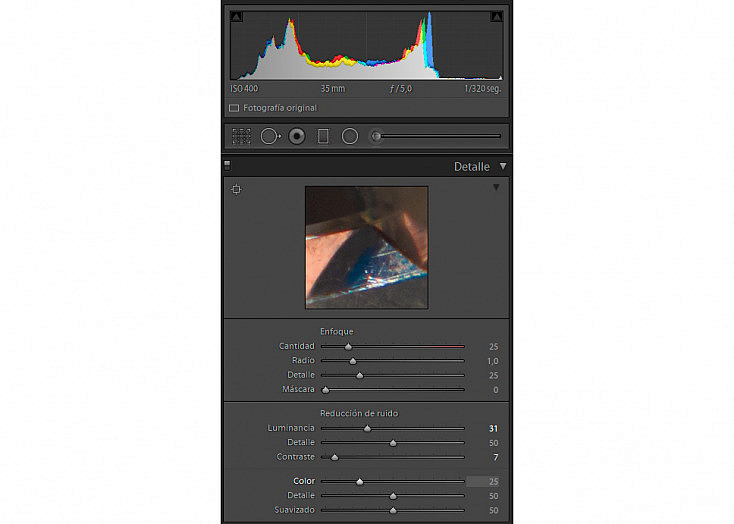The height and width of the screenshot is (524, 734).
Task: Click the Luminancia label
Action: (x=291, y=428)
